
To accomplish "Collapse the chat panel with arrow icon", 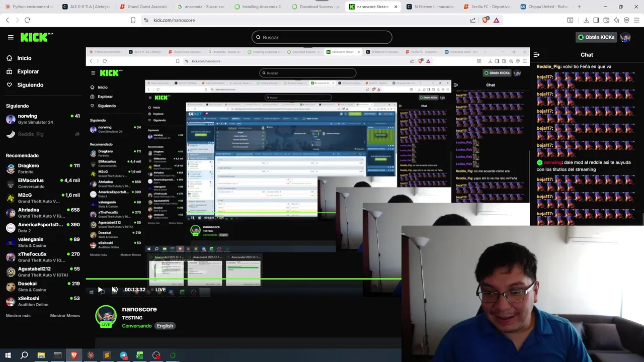I will tap(536, 55).
